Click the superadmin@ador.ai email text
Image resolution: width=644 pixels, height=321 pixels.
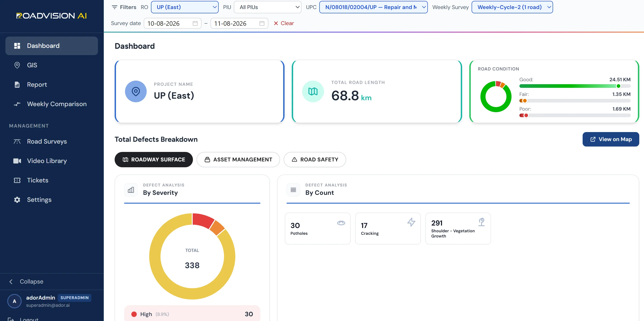point(48,305)
